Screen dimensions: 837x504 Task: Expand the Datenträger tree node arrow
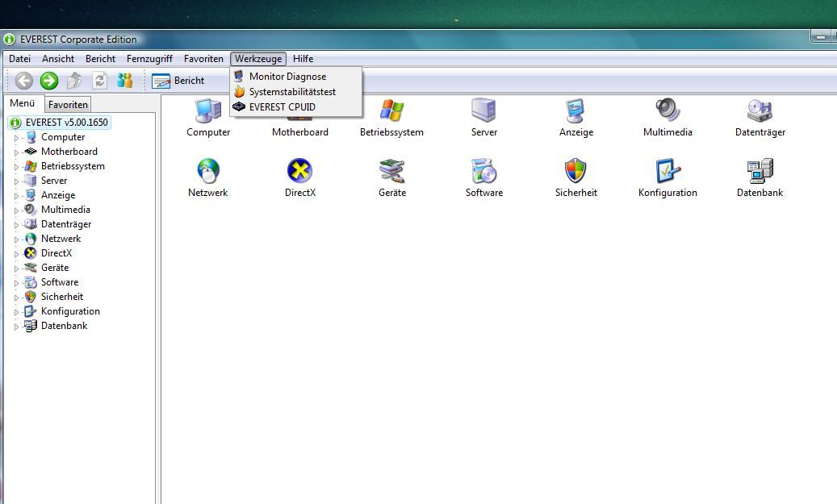[17, 224]
